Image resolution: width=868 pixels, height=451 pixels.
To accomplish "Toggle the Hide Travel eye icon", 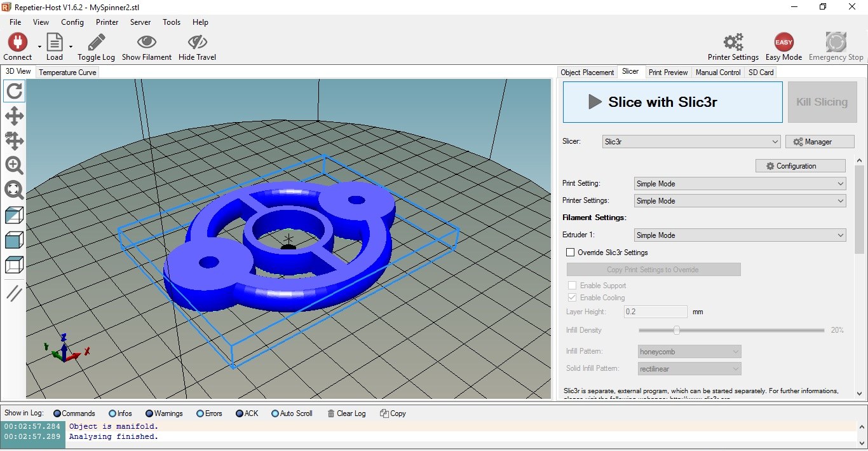I will (197, 43).
